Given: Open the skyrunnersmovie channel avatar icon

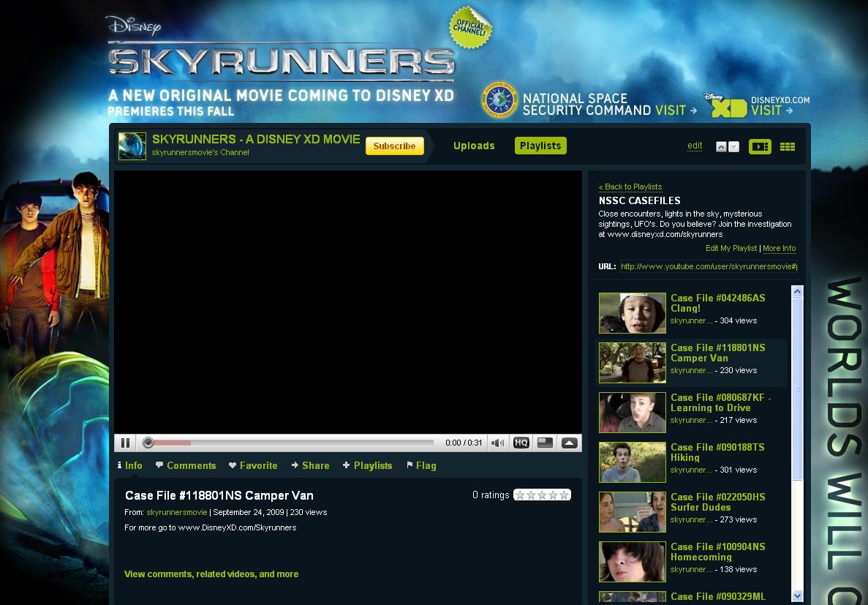Looking at the screenshot, I should coord(132,146).
